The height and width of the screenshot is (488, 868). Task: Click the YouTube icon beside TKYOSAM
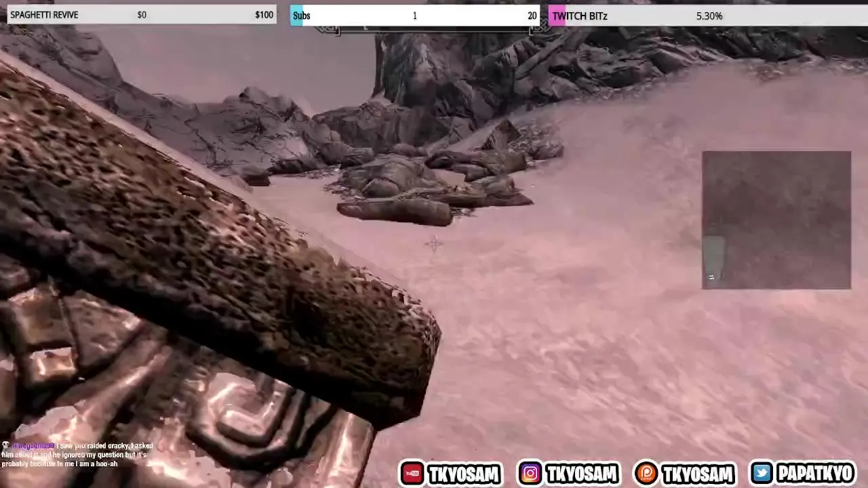[x=412, y=473]
